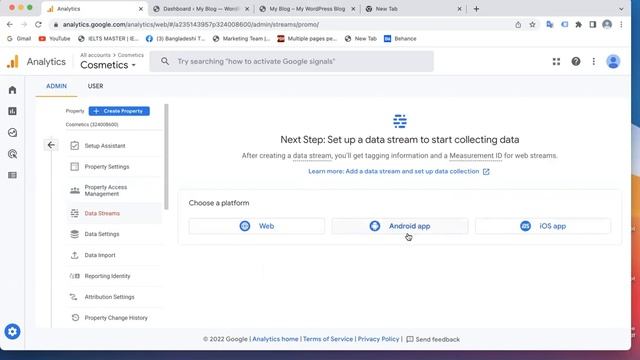Click Send feedback in the footer

coord(433,339)
